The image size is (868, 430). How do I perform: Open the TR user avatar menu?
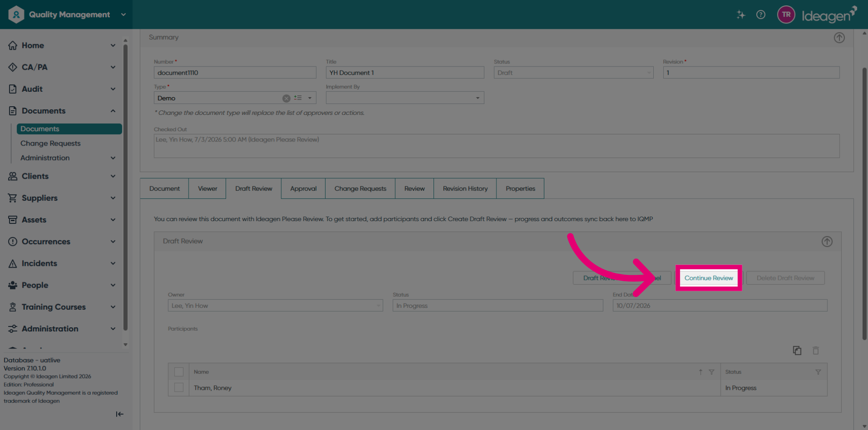[786, 14]
